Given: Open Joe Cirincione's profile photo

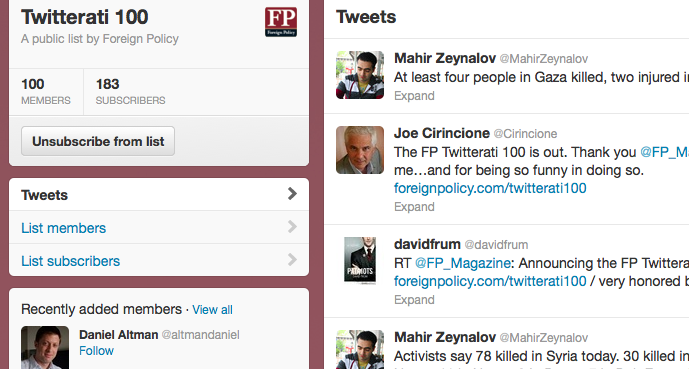Looking at the screenshot, I should (360, 150).
